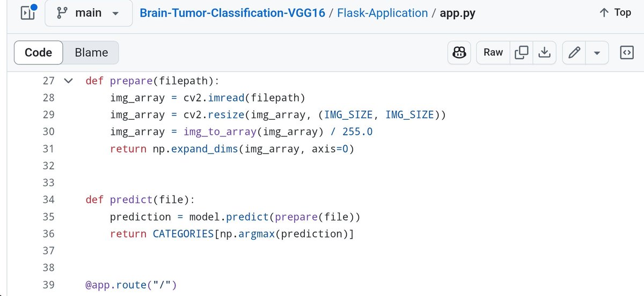Click app.py file name in breadcrumb

point(457,12)
